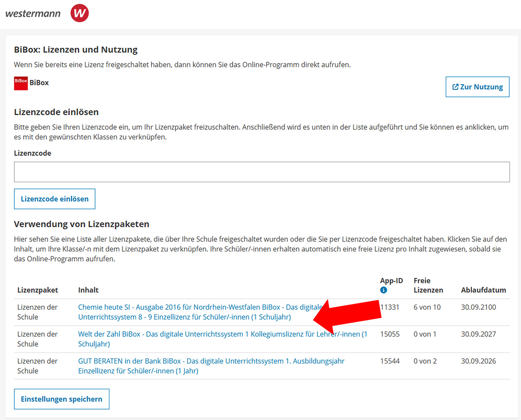Click the Lizenzcode einlösen button
Viewport: 521px width, 420px height.
(55, 199)
